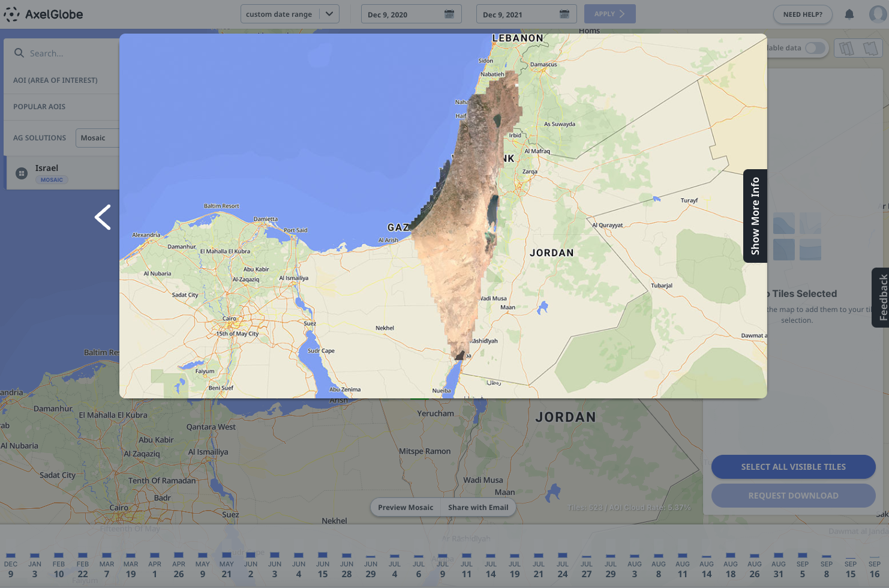Expand the custom date range dropdown
Image resolution: width=889 pixels, height=588 pixels.
point(329,14)
